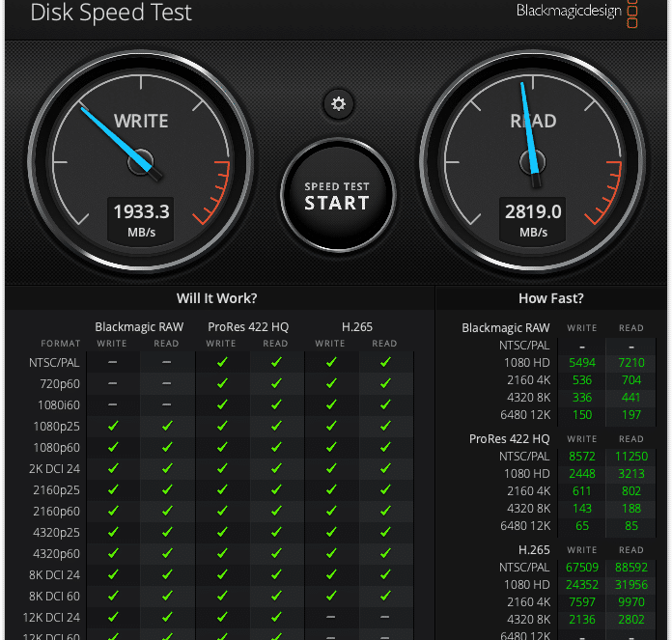Click the Blackmagicdesign logo

576,12
